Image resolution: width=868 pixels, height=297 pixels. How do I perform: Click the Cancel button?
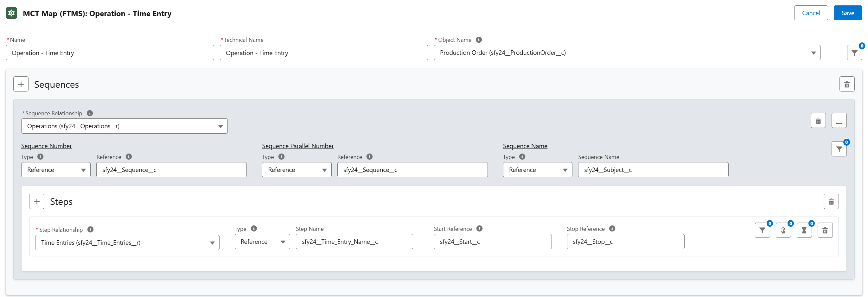(811, 13)
